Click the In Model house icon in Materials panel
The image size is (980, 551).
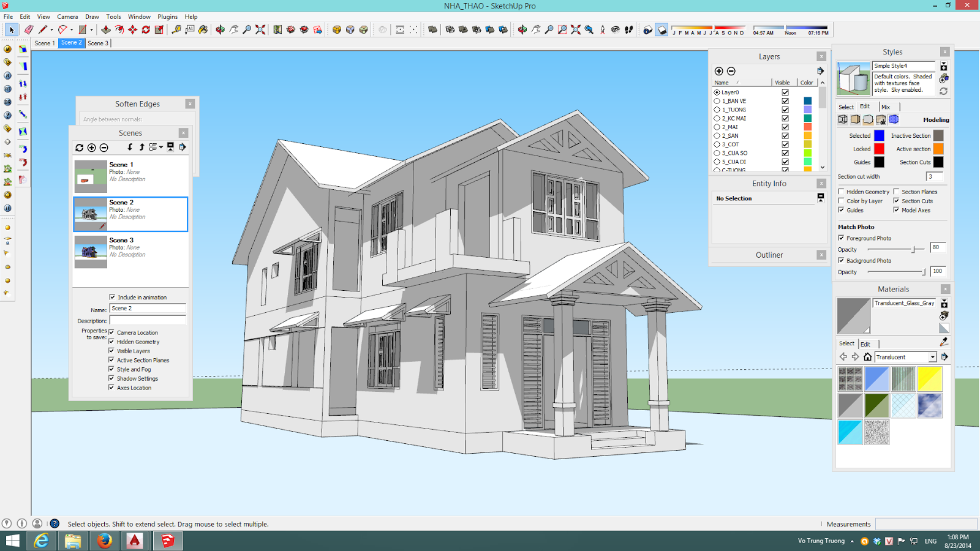[x=867, y=356]
